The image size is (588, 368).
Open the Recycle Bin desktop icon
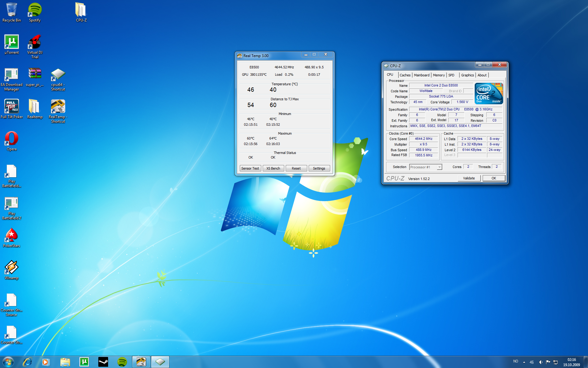(x=12, y=12)
